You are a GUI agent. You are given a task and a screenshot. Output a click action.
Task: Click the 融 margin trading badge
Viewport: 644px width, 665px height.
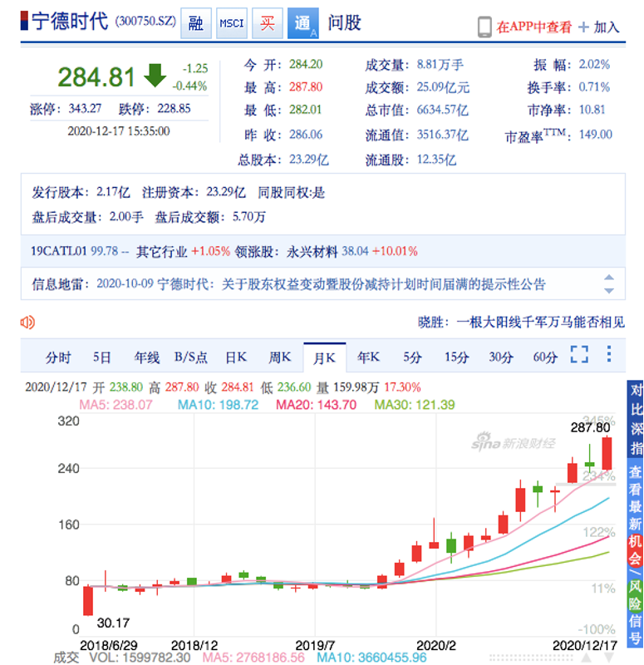[x=196, y=23]
